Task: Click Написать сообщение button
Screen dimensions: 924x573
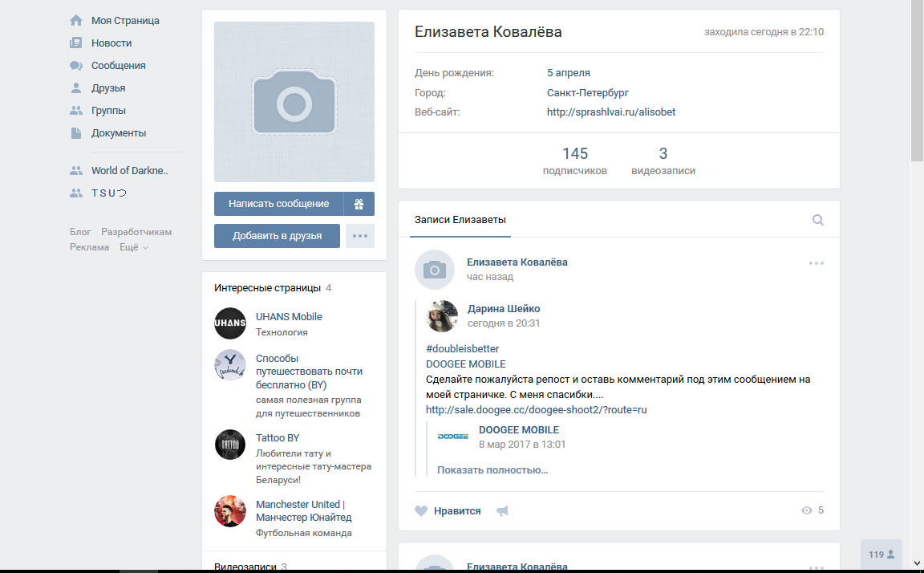Action: tap(279, 204)
